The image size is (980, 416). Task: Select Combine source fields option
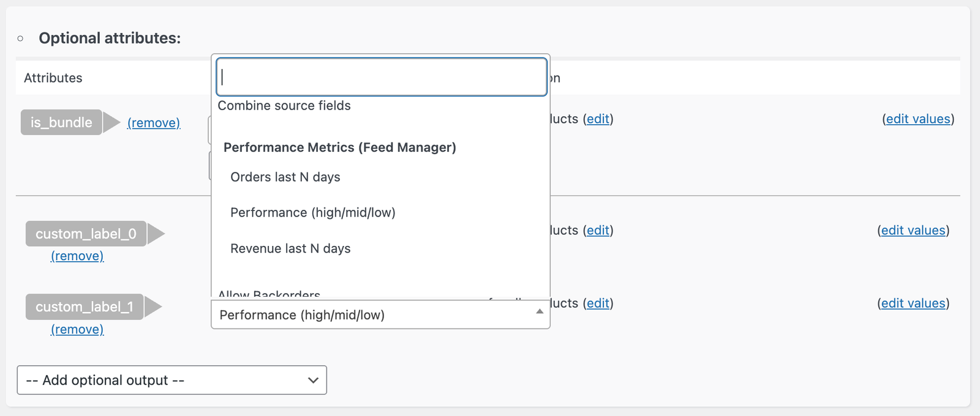click(284, 105)
